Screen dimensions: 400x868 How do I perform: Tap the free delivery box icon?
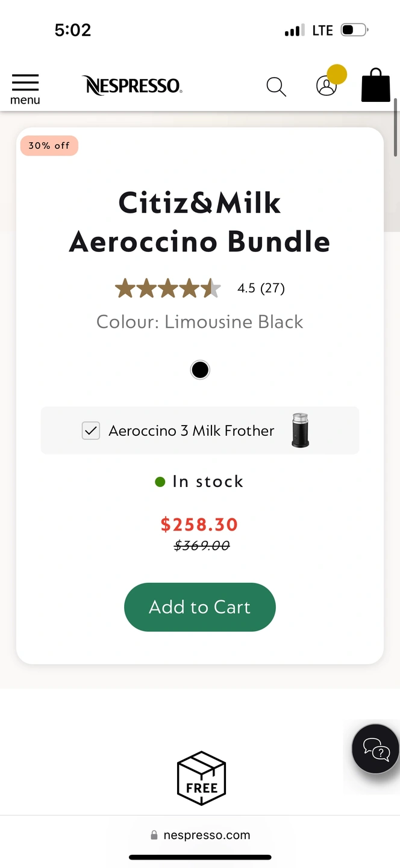201,778
